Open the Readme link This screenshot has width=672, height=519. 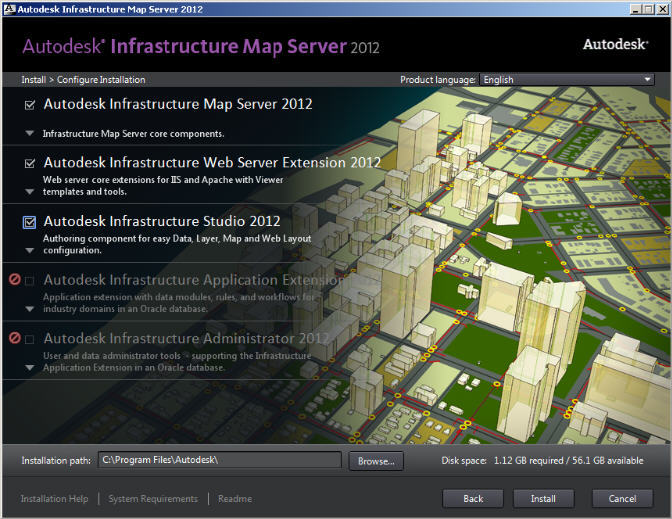click(235, 499)
